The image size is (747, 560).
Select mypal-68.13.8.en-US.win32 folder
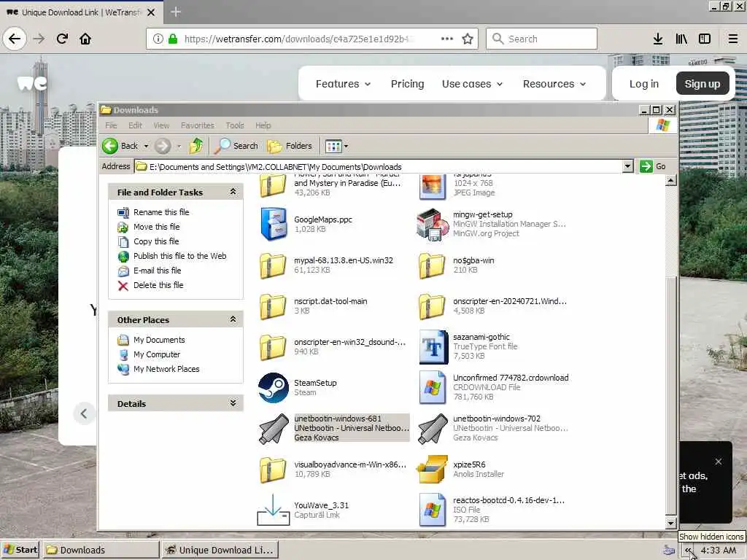(x=273, y=265)
